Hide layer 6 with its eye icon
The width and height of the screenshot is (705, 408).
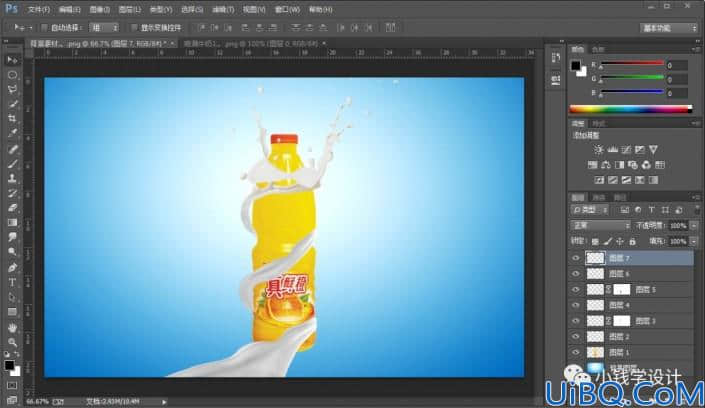[x=576, y=274]
